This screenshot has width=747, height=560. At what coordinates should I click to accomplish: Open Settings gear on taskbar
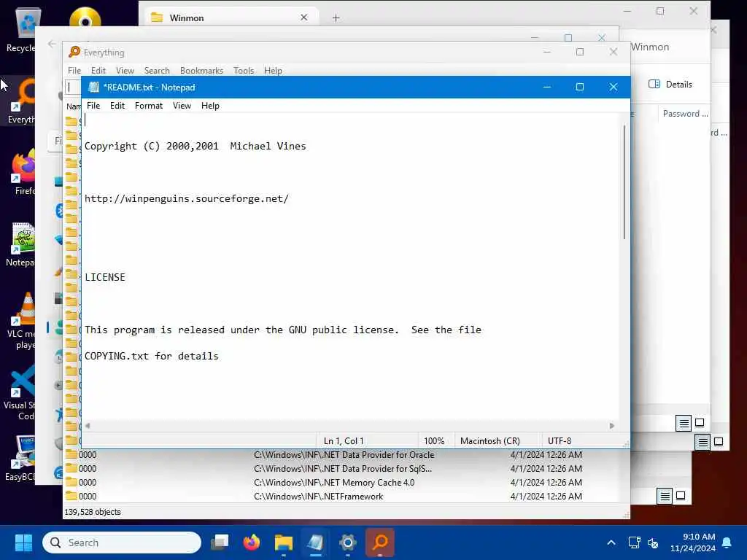pyautogui.click(x=348, y=542)
